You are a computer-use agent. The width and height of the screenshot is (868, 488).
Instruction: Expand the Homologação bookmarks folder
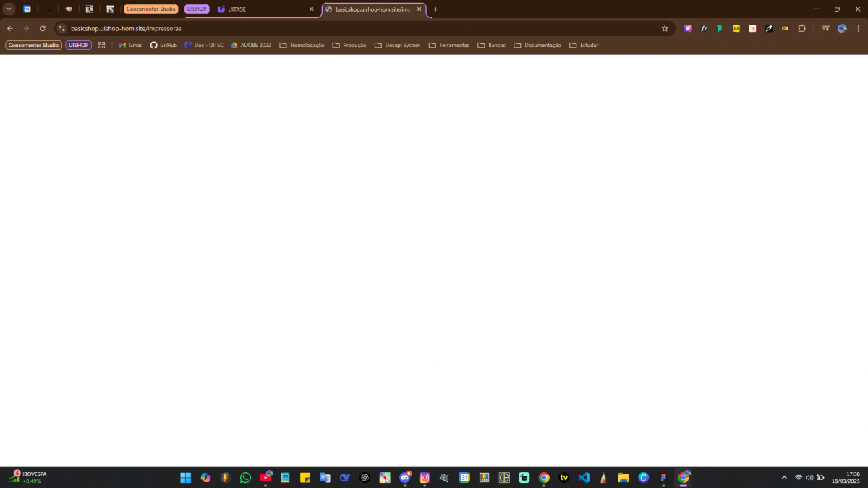pyautogui.click(x=302, y=45)
